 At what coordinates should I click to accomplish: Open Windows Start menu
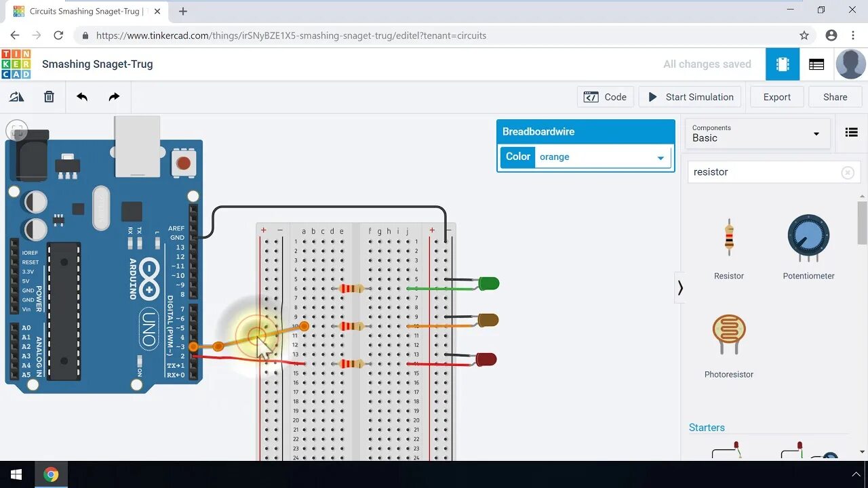(16, 474)
